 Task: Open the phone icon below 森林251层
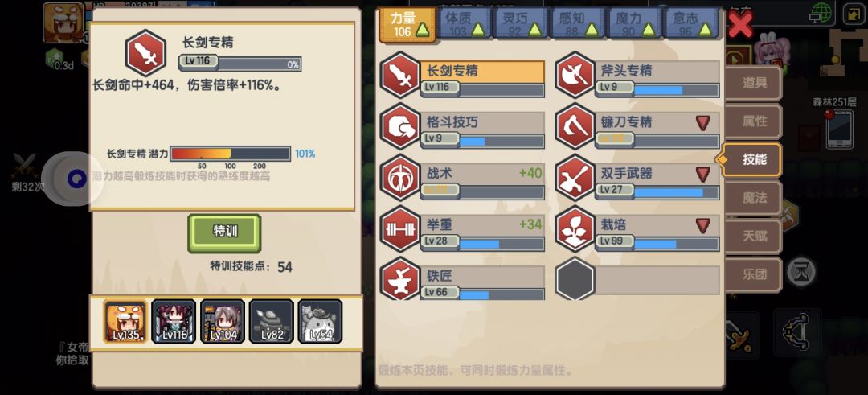(840, 129)
